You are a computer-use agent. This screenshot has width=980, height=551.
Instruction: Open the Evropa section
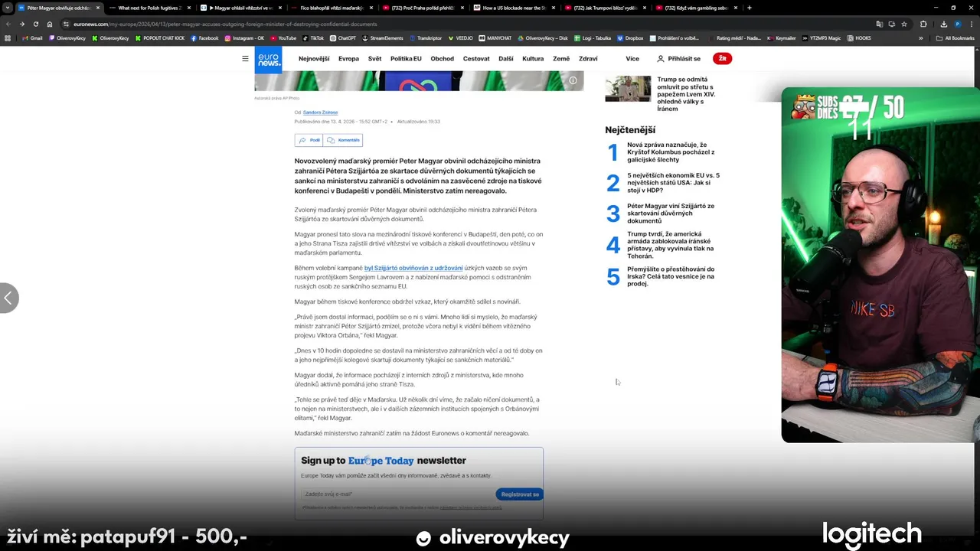tap(348, 59)
